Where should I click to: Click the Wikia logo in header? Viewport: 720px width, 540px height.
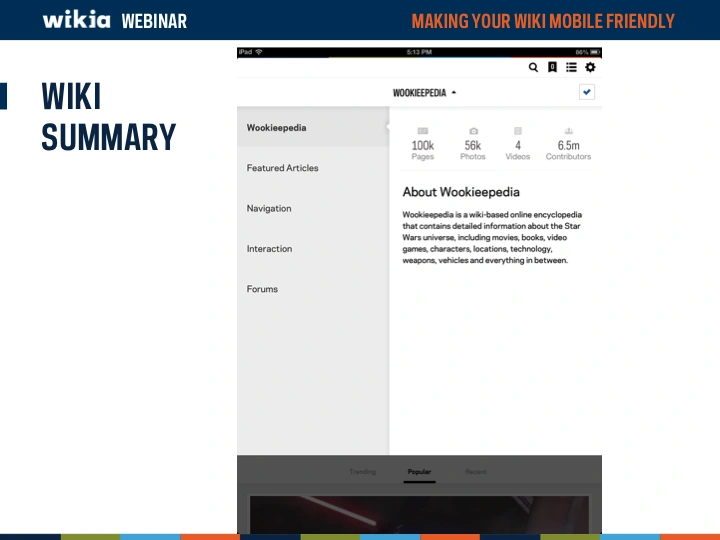tap(76, 19)
